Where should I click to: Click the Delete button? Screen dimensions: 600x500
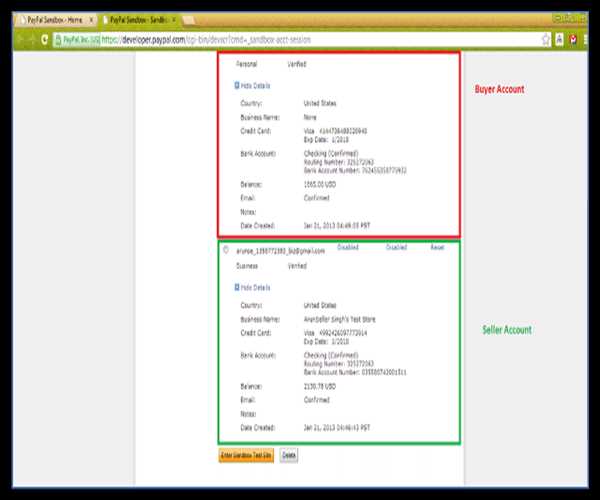tap(288, 455)
